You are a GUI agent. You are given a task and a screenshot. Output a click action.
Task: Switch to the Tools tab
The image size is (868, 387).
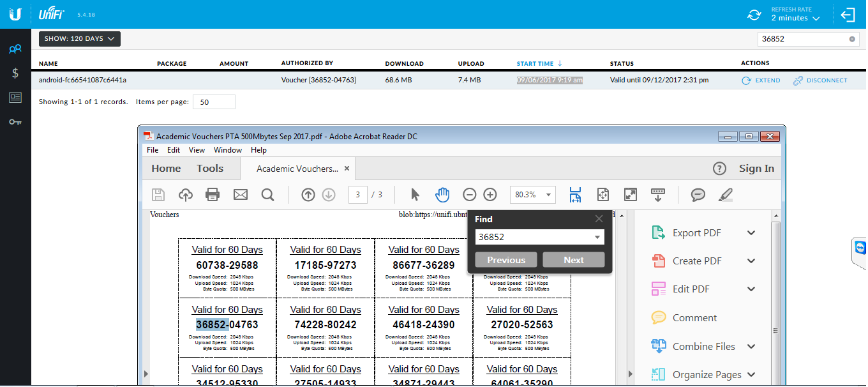click(210, 169)
